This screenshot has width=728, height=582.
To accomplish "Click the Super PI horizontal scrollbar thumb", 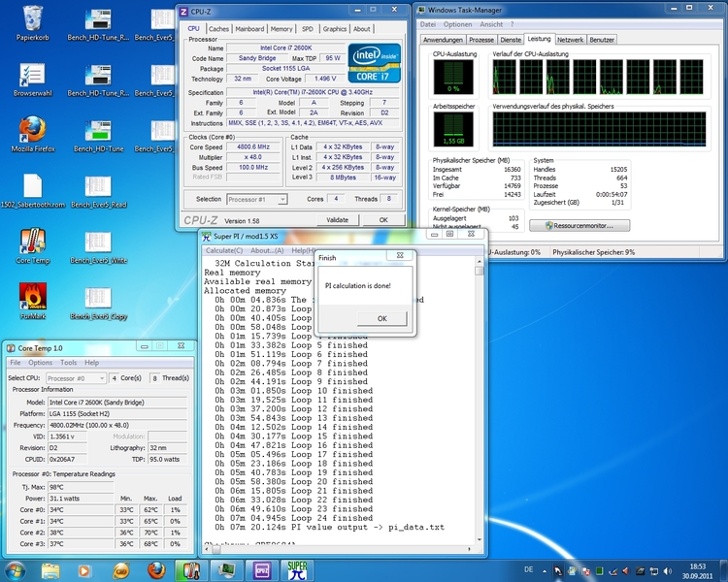I will coord(216,550).
